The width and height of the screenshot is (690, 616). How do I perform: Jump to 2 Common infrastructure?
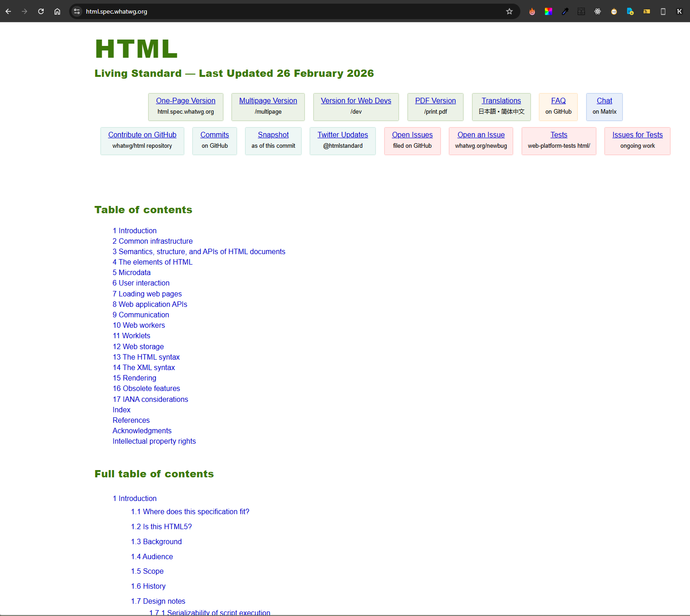click(x=152, y=241)
